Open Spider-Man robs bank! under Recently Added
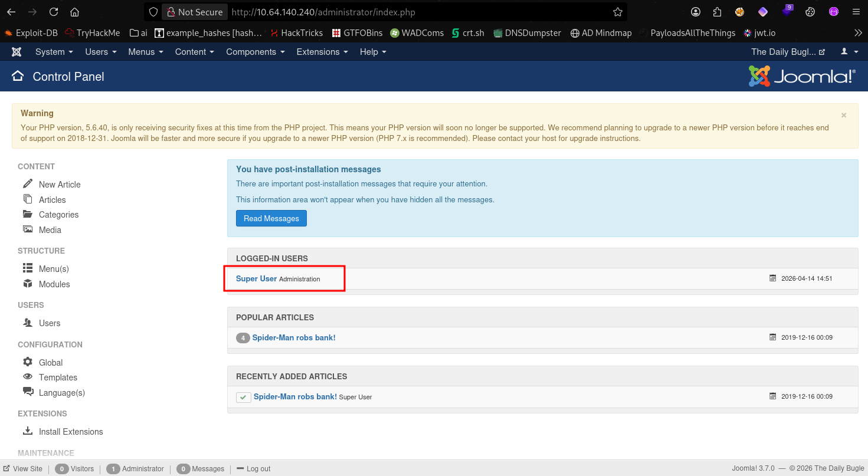Viewport: 868px width, 476px height. point(295,396)
